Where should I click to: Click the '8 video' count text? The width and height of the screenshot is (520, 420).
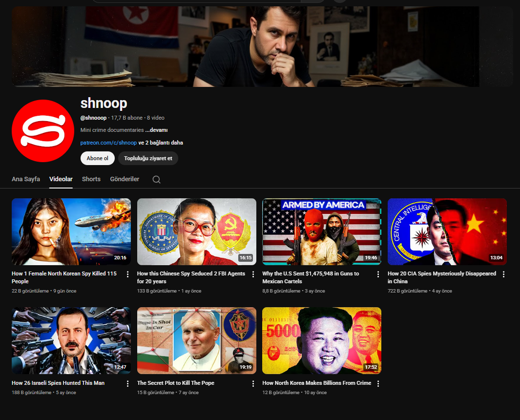click(x=156, y=118)
